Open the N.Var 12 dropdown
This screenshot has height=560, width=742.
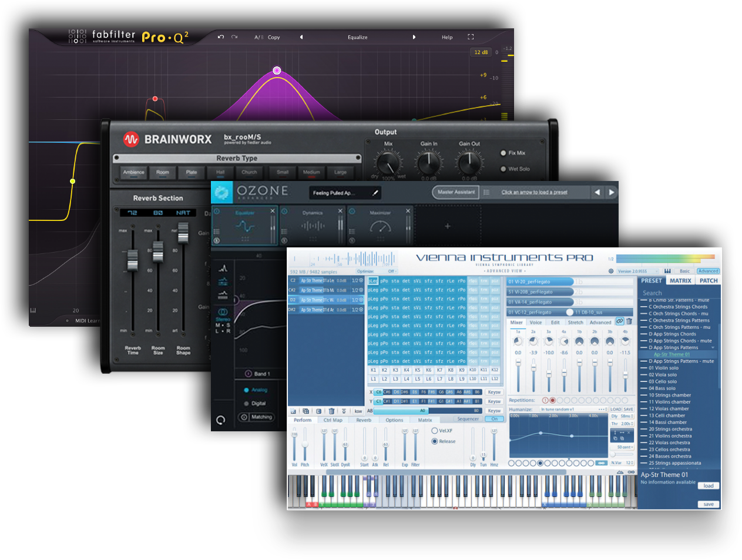[x=622, y=463]
